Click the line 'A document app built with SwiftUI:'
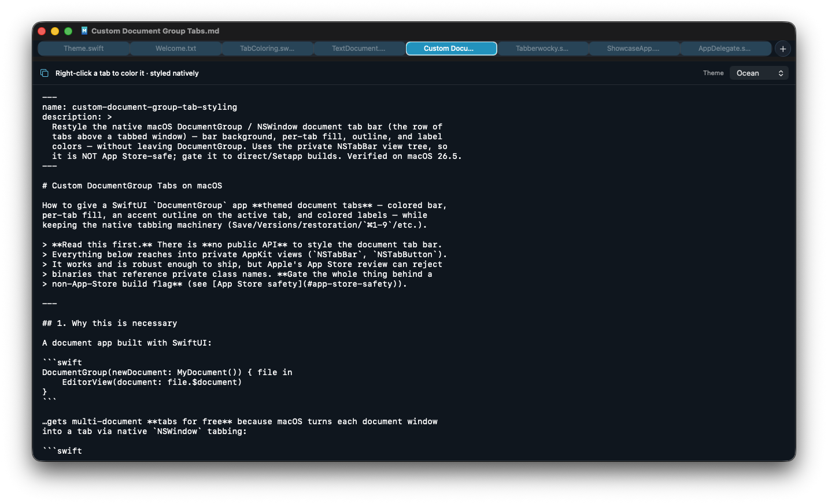This screenshot has width=828, height=504. tap(127, 343)
